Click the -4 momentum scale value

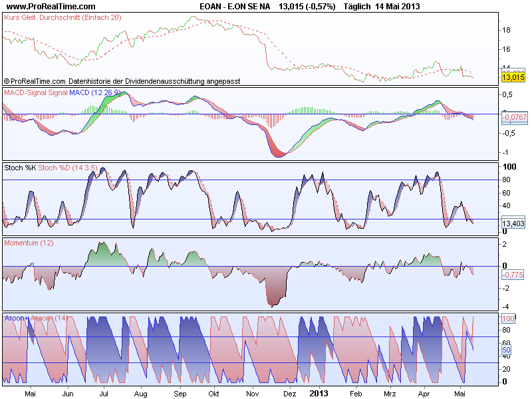pos(505,307)
